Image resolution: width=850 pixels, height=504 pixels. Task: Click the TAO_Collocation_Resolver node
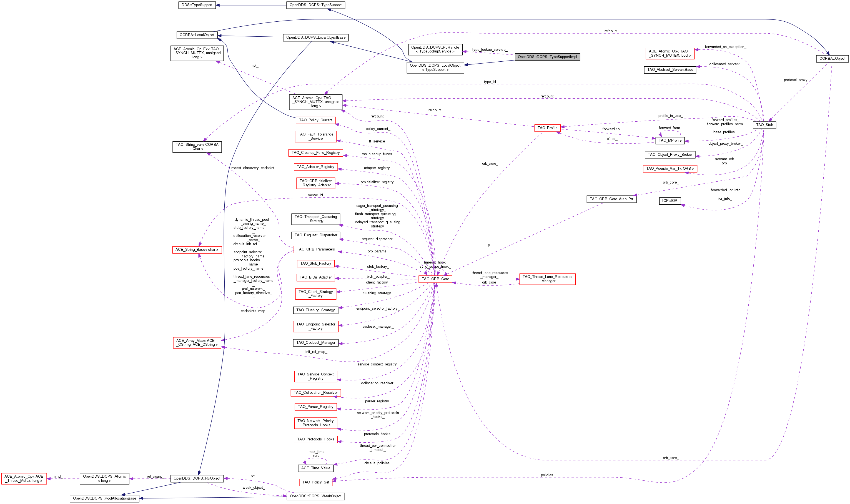(315, 393)
